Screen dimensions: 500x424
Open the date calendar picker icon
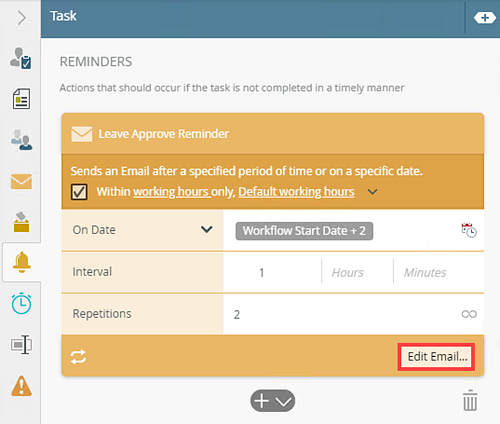(469, 230)
